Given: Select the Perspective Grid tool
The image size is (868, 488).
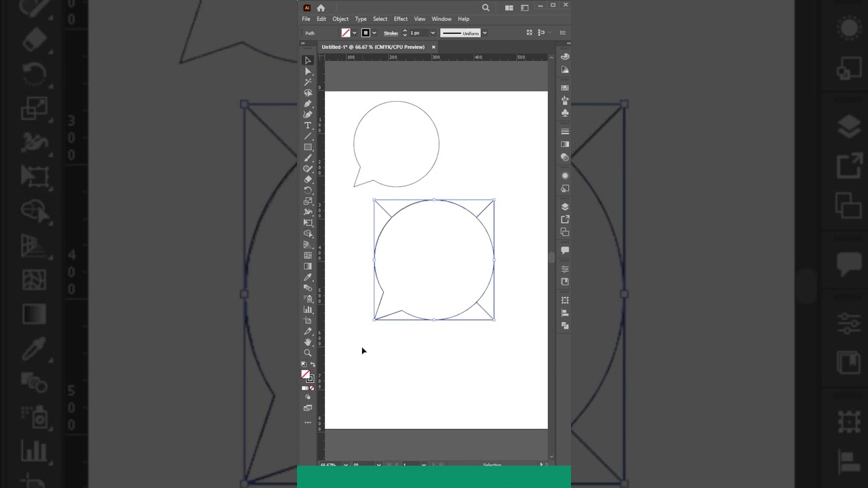Looking at the screenshot, I should point(308,245).
